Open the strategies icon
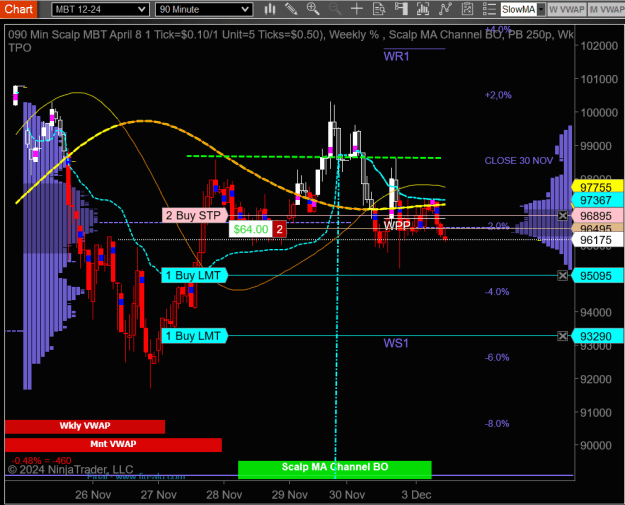 point(467,9)
